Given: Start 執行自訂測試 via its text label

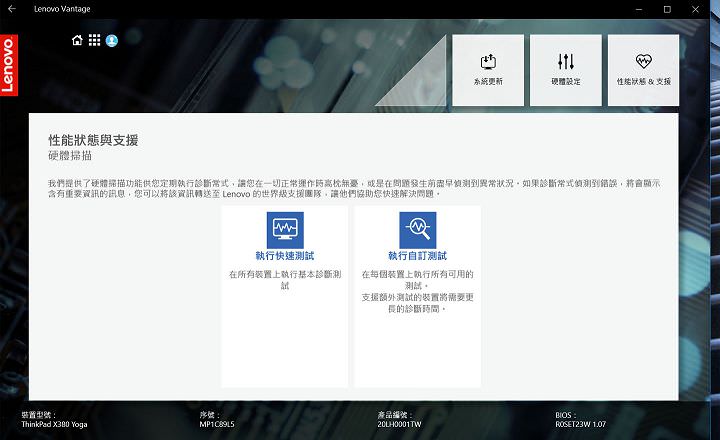Looking at the screenshot, I should click(418, 256).
